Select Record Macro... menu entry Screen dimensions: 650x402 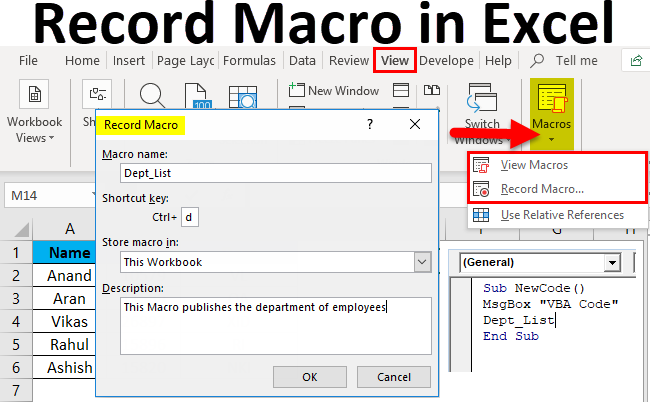tap(542, 188)
